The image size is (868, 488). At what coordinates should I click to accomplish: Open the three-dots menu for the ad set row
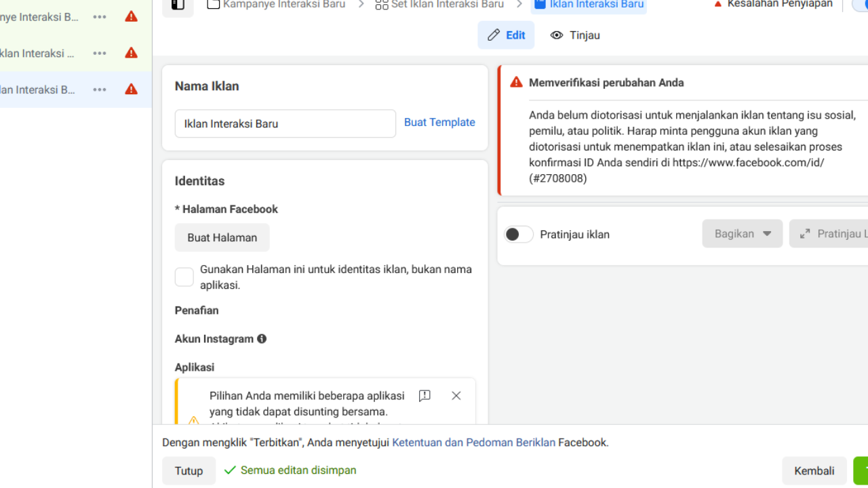pos(100,54)
